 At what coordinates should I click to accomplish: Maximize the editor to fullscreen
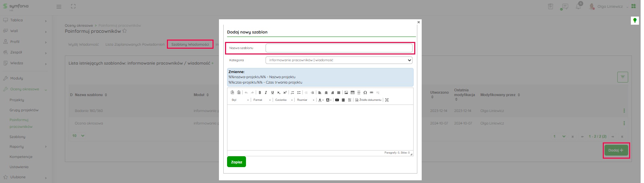pyautogui.click(x=387, y=100)
